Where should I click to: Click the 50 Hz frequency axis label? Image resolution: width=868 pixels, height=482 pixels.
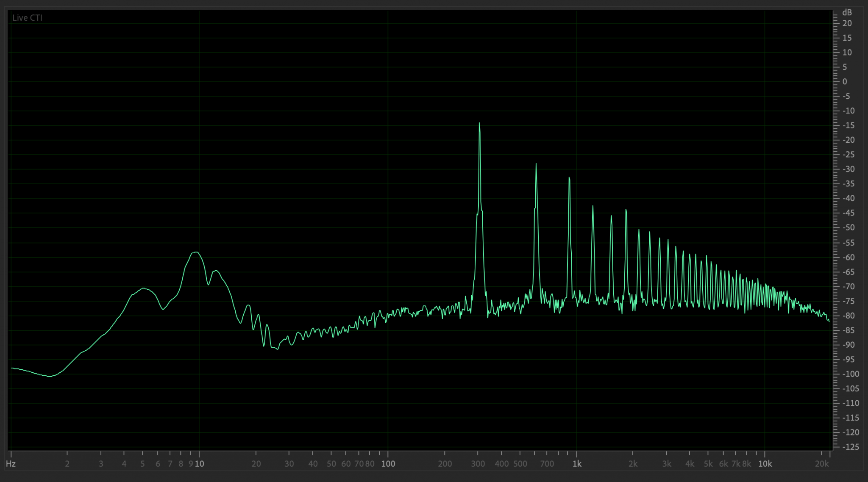point(331,464)
